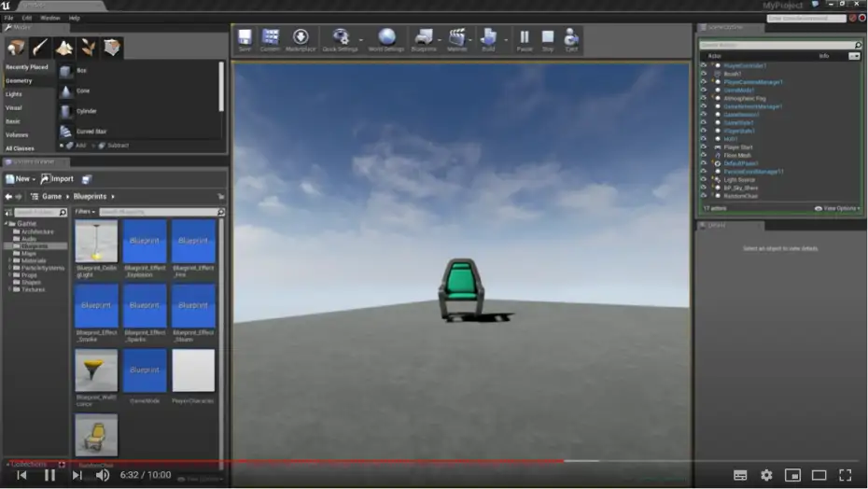Click the Blueprints breadcrumb path link
This screenshot has width=868, height=489.
coord(90,197)
